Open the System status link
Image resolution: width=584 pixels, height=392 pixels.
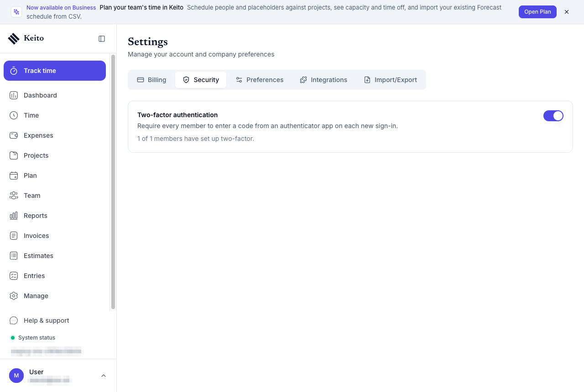pyautogui.click(x=33, y=338)
